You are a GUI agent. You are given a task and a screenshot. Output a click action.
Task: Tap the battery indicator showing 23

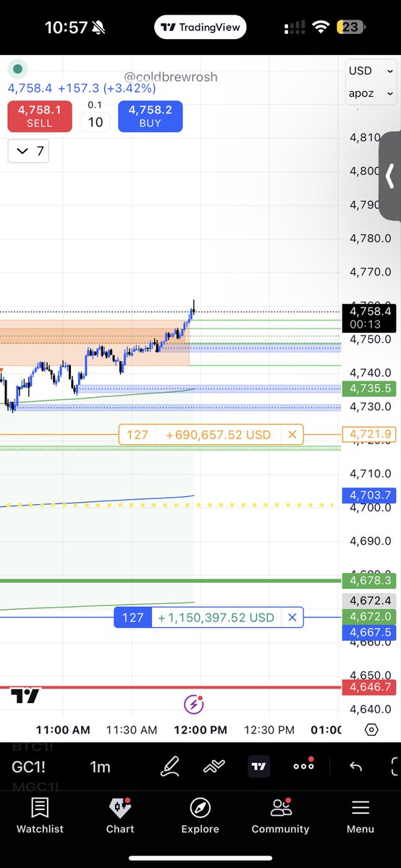(350, 27)
